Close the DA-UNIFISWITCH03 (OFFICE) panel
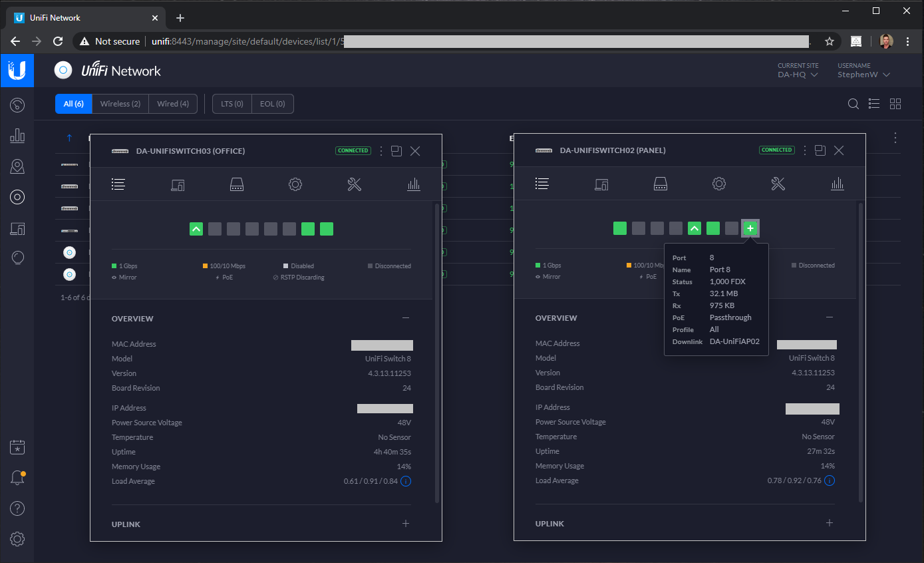This screenshot has width=924, height=563. click(x=415, y=151)
